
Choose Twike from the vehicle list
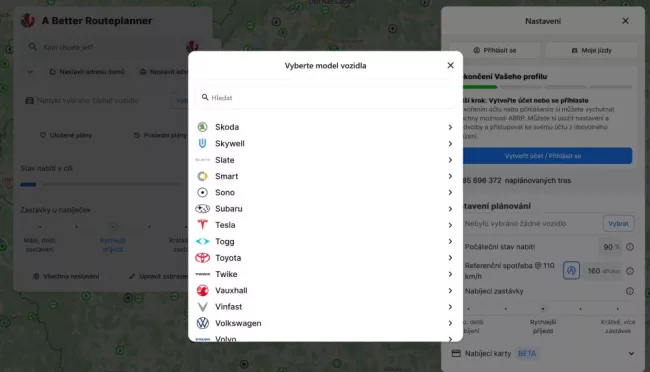click(325, 274)
